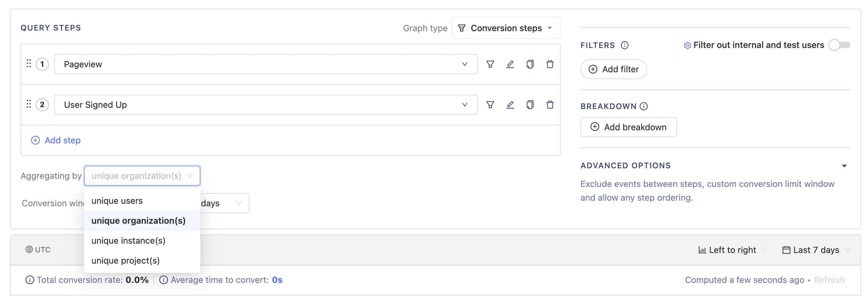Screen dimensions: 868x296
Task: Collapse the Advanced Options section
Action: (844, 165)
